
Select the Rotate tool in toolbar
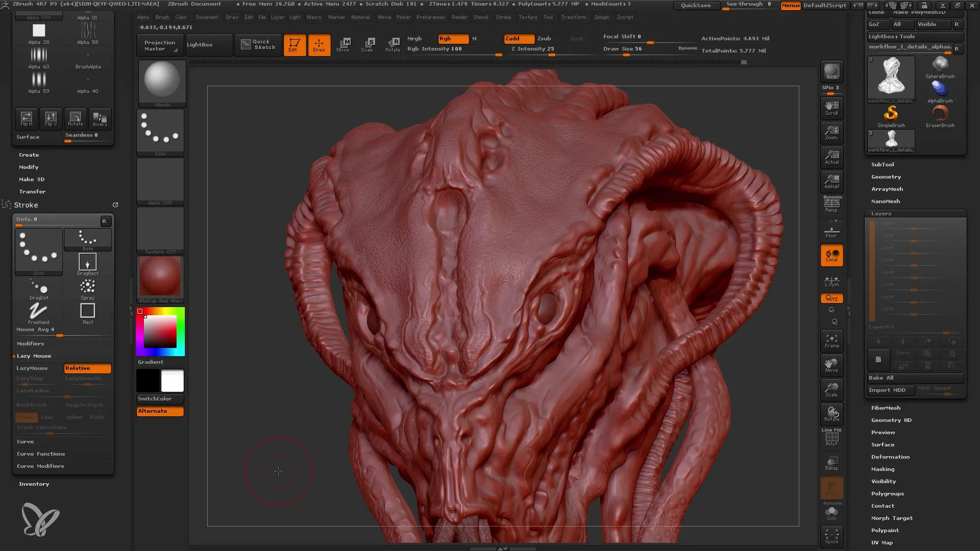[x=393, y=44]
